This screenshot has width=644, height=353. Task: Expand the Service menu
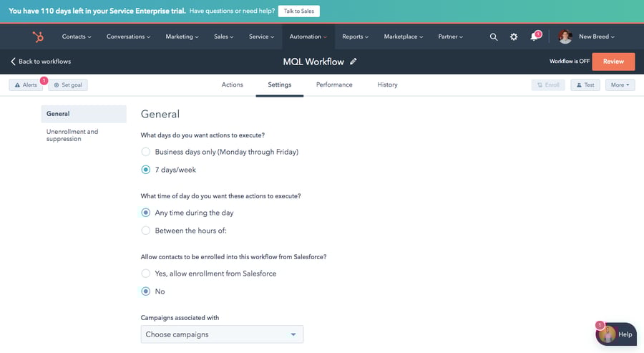[x=261, y=37]
